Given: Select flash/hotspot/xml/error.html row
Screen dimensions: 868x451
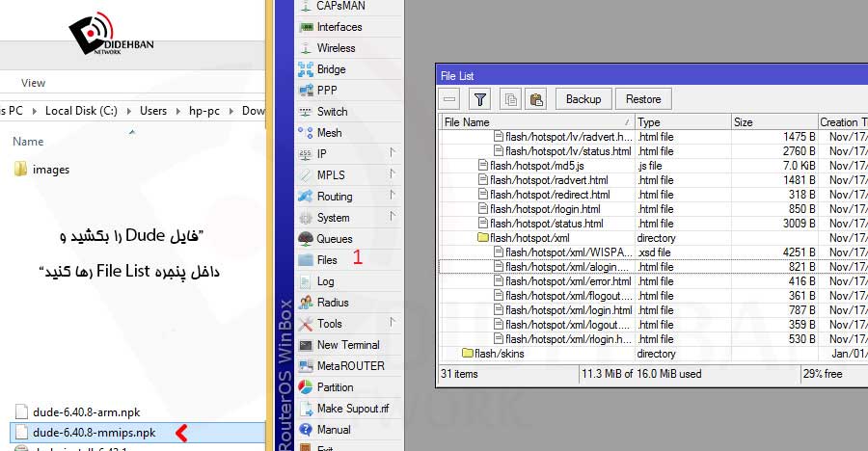Looking at the screenshot, I should 653,281.
